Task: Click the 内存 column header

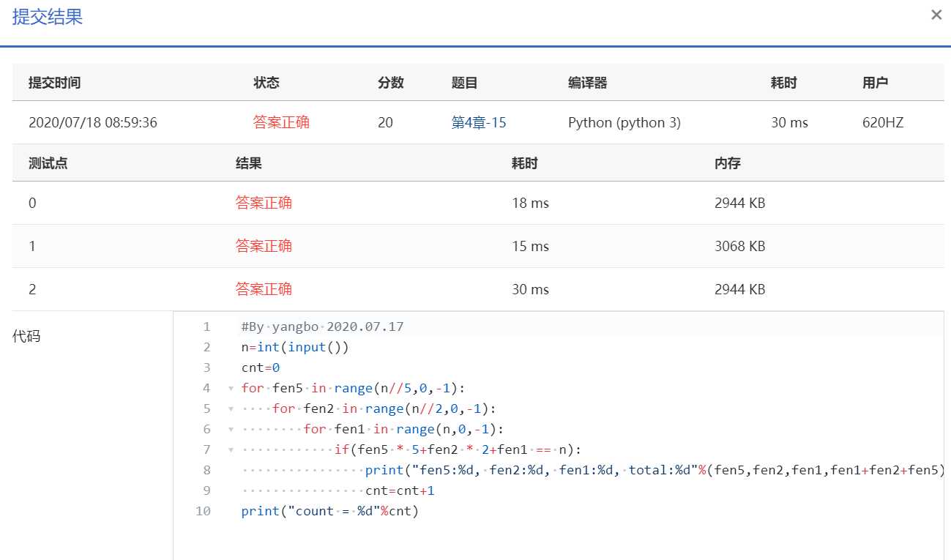Action: pyautogui.click(x=728, y=163)
